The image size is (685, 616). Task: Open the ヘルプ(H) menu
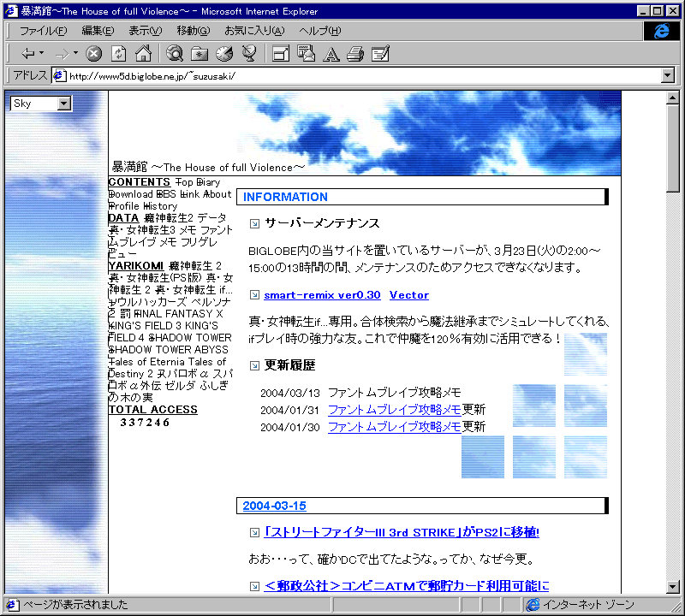tap(319, 31)
